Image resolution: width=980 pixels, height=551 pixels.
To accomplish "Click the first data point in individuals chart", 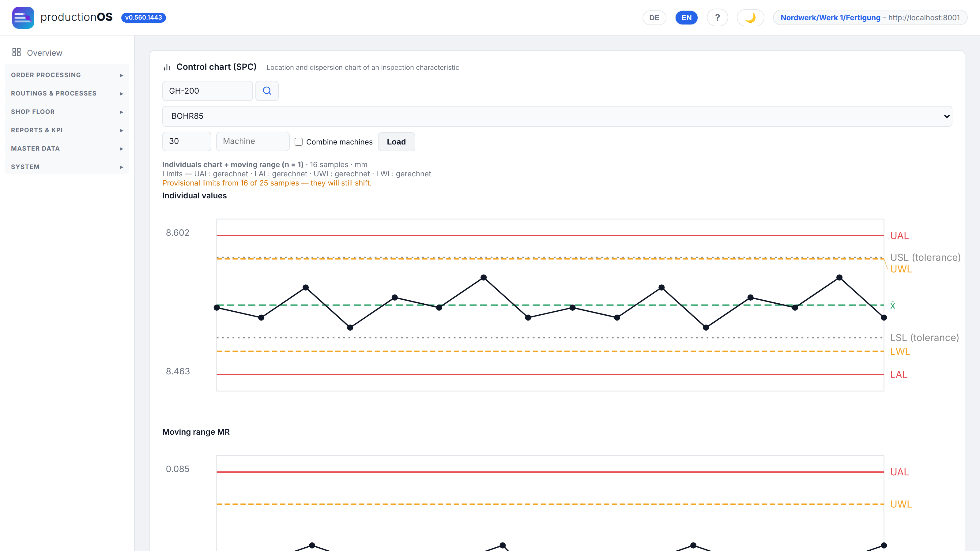I will pos(217,308).
